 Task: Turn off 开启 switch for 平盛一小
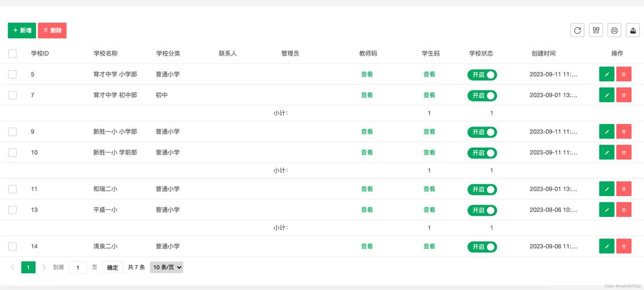(482, 210)
